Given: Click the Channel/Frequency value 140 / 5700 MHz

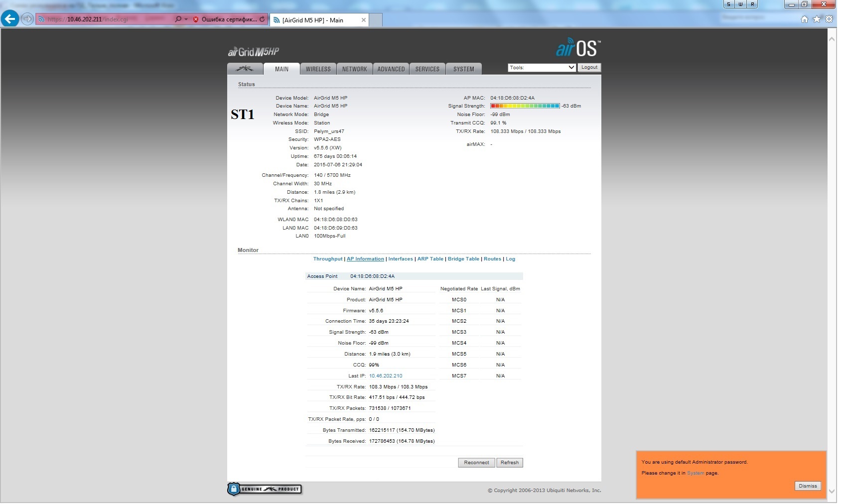Looking at the screenshot, I should click(x=332, y=175).
